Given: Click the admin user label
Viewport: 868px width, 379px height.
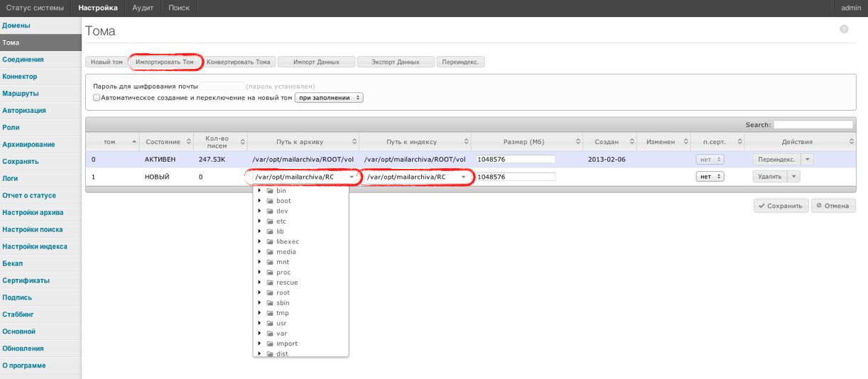Looking at the screenshot, I should tap(851, 8).
